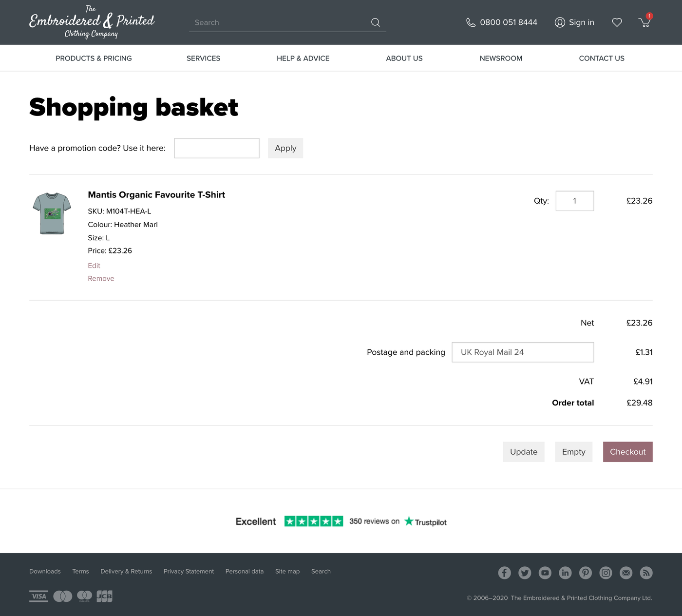Open Products & Pricing menu
Screen dimensions: 682x616
(94, 58)
